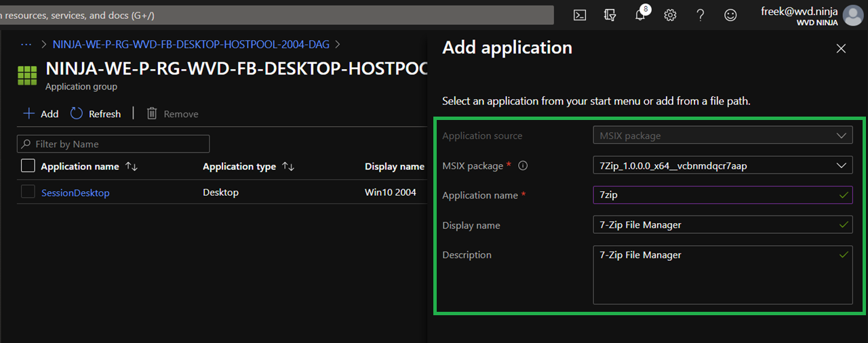Image resolution: width=868 pixels, height=343 pixels.
Task: Open portal settings gear
Action: click(670, 15)
